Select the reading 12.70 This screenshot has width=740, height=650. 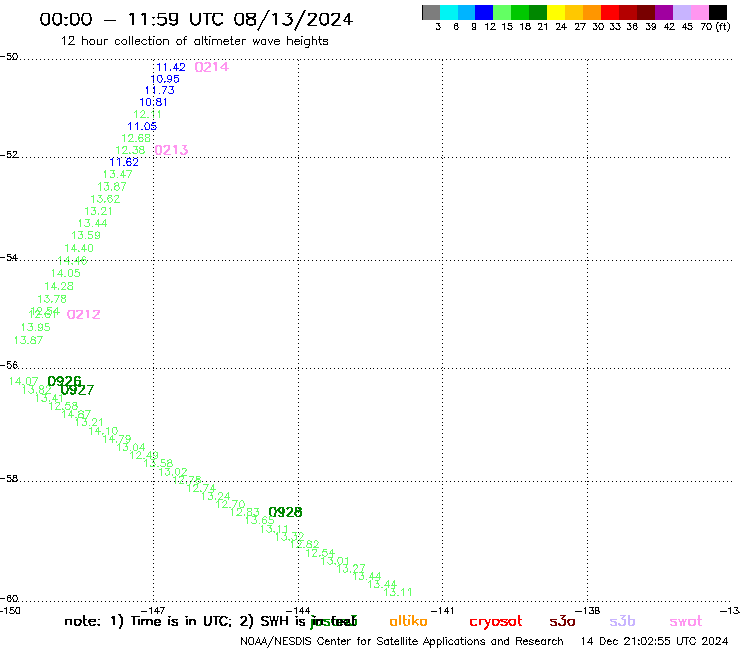230,504
